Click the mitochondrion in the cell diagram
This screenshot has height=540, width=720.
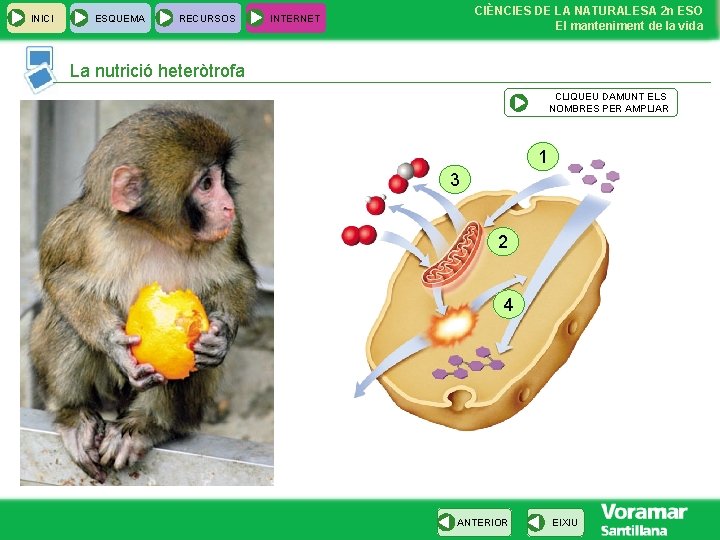click(453, 255)
